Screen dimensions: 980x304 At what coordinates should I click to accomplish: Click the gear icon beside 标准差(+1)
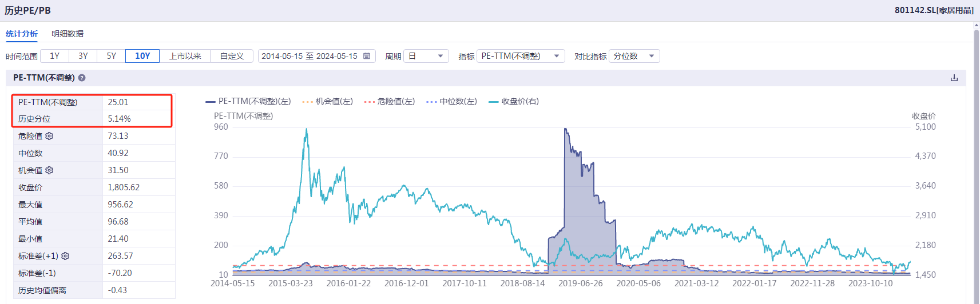tap(65, 256)
